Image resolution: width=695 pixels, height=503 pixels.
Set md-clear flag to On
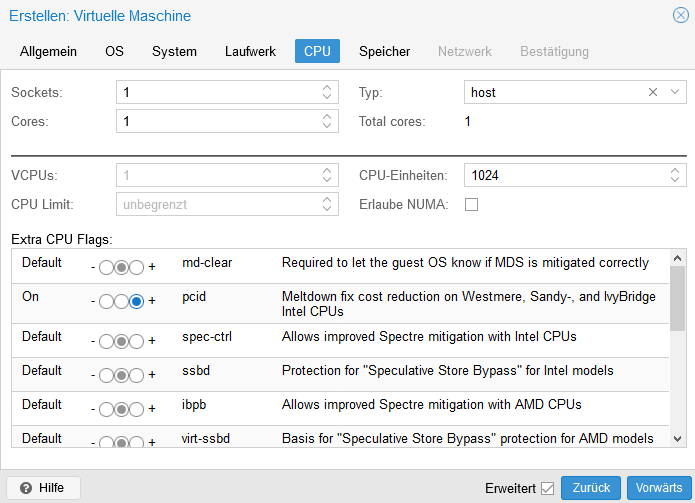pyautogui.click(x=137, y=267)
